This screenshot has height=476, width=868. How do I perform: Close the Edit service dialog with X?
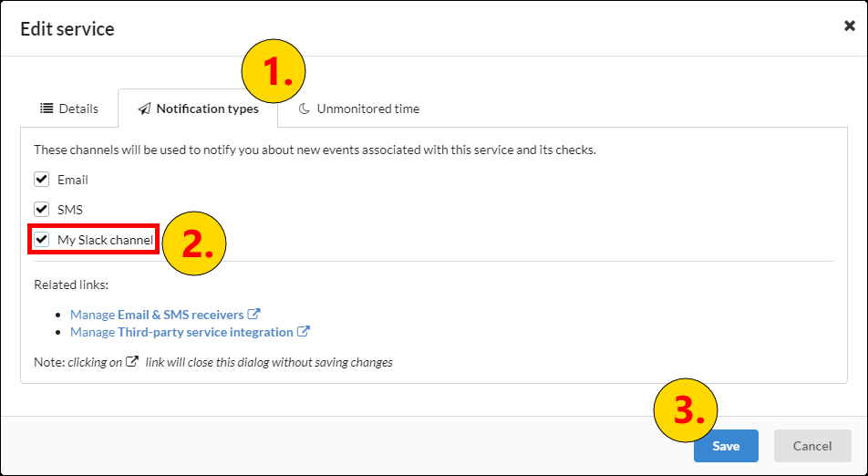pos(849,26)
